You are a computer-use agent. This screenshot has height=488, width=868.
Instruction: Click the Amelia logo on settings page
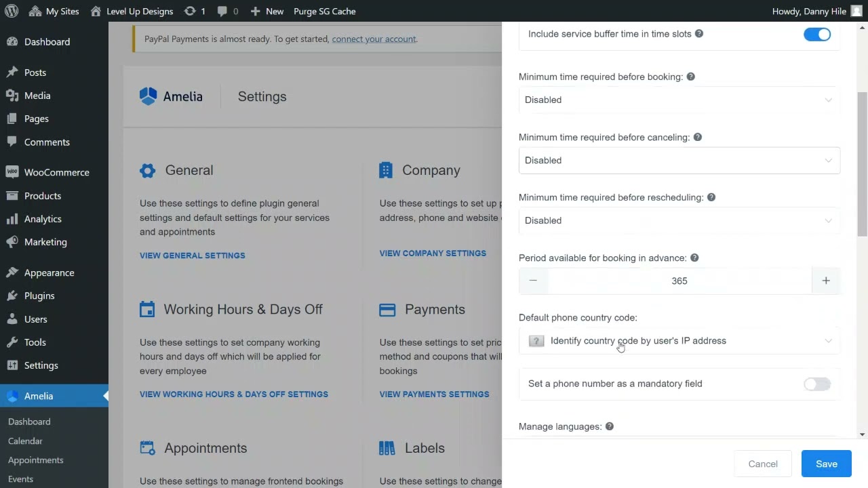pos(171,96)
